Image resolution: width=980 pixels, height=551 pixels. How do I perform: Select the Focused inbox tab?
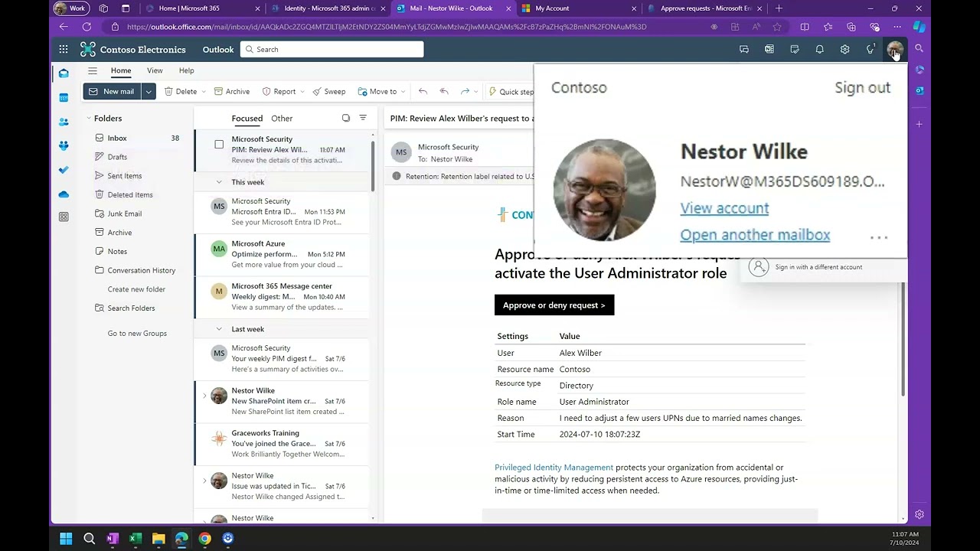[247, 118]
